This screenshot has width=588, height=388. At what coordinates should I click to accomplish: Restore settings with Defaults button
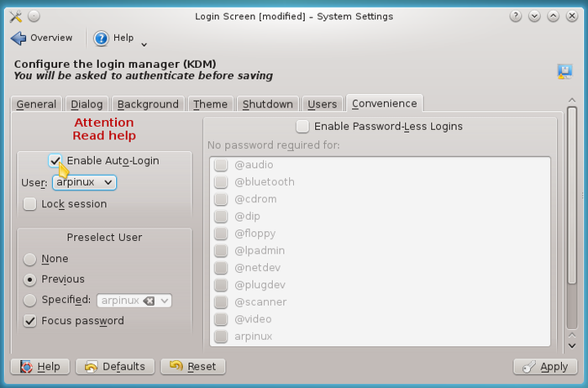pos(115,367)
